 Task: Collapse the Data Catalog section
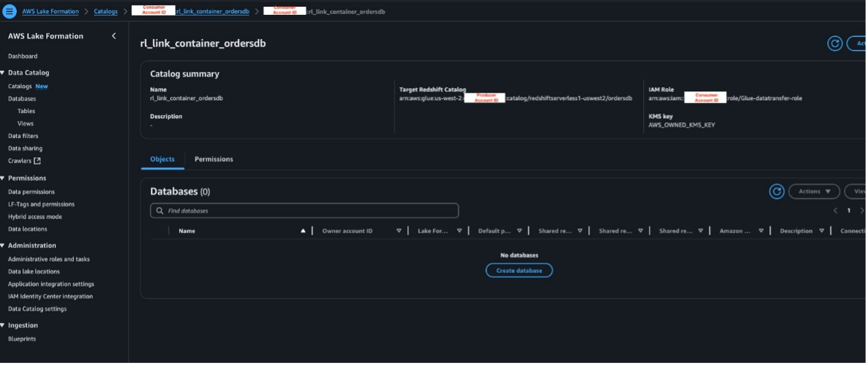click(x=3, y=73)
